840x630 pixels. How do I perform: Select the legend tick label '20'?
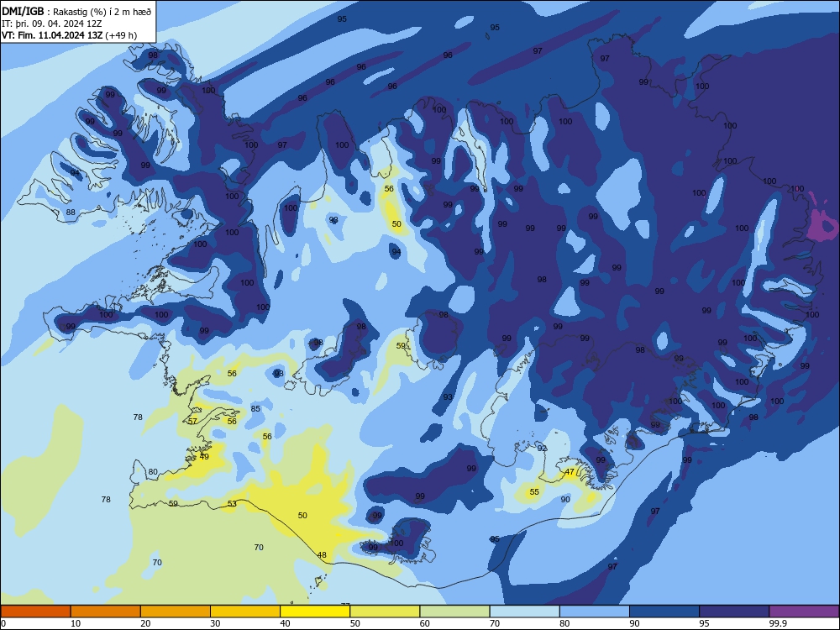coord(145,623)
